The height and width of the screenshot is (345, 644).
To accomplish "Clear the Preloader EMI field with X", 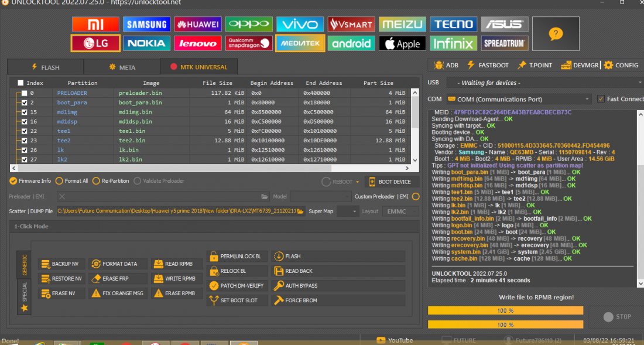I will pos(61,197).
